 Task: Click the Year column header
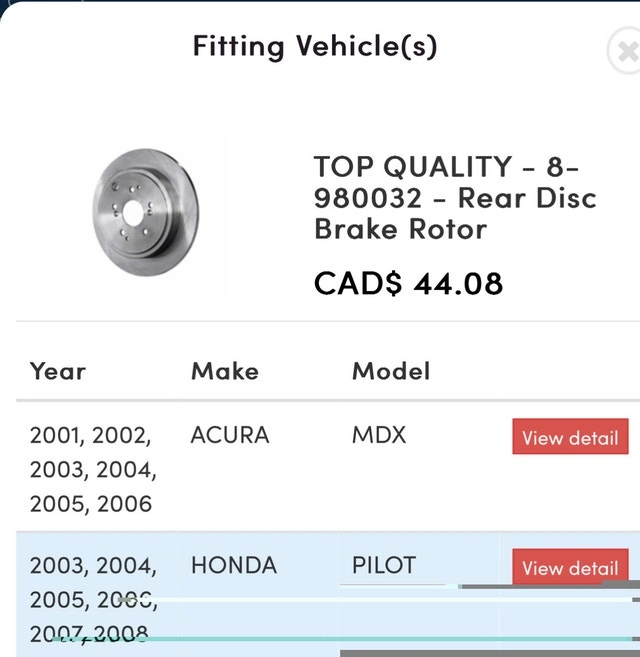[58, 371]
